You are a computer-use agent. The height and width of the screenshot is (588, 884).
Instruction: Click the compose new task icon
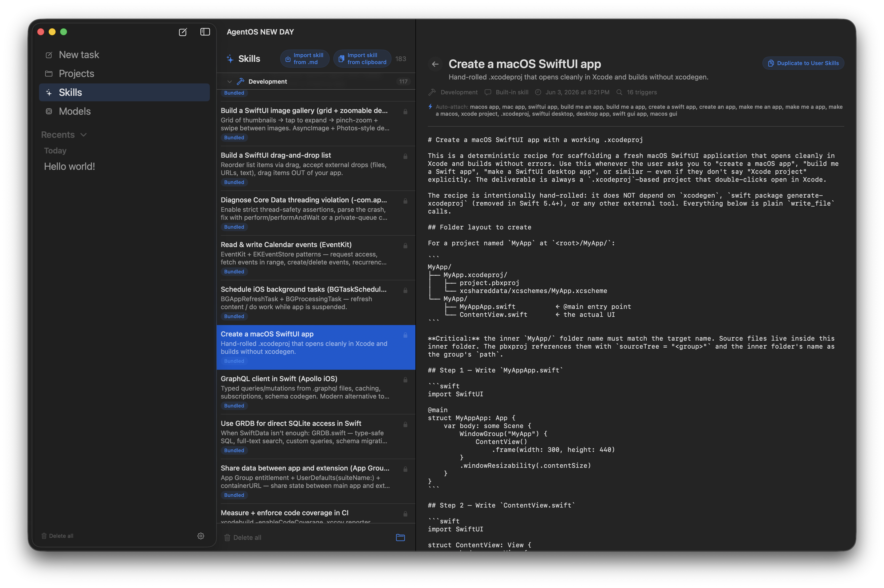click(x=183, y=32)
